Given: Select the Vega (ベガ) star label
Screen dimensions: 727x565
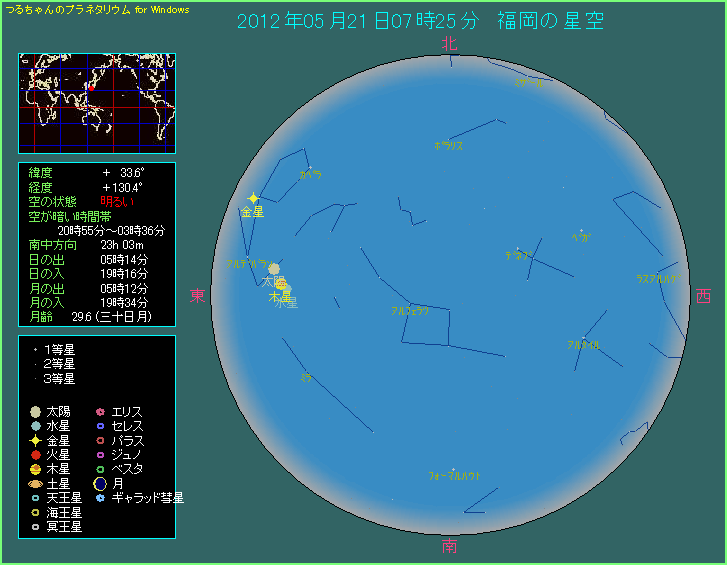Looking at the screenshot, I should [x=581, y=237].
